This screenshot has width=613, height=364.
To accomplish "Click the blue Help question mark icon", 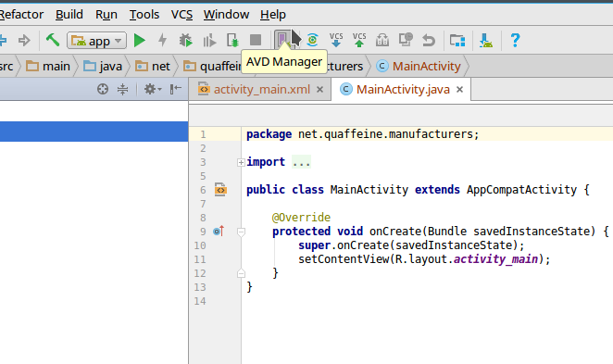I will tap(515, 40).
